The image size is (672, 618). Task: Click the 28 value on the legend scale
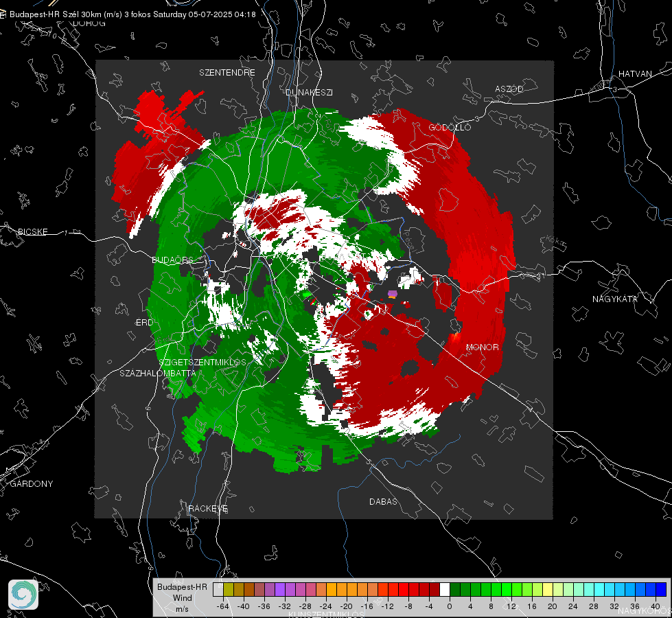pyautogui.click(x=594, y=606)
